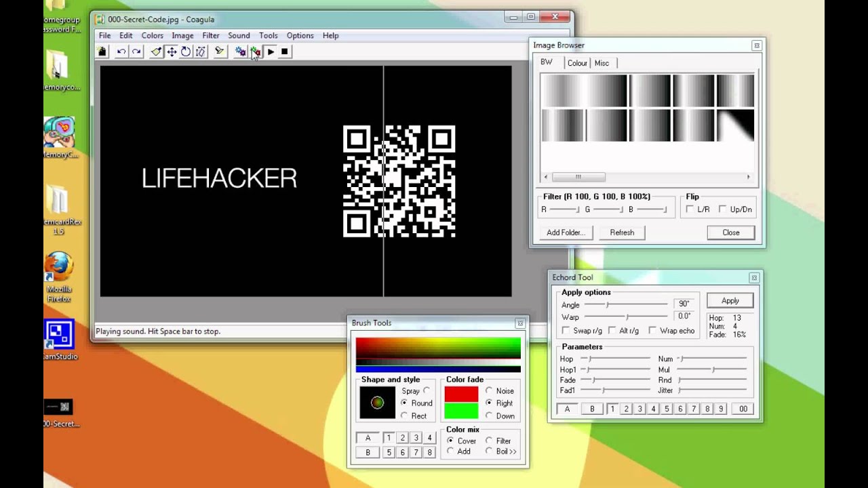Enable the L/R flip checkbox
Viewport: 868px width, 488px height.
(x=690, y=209)
